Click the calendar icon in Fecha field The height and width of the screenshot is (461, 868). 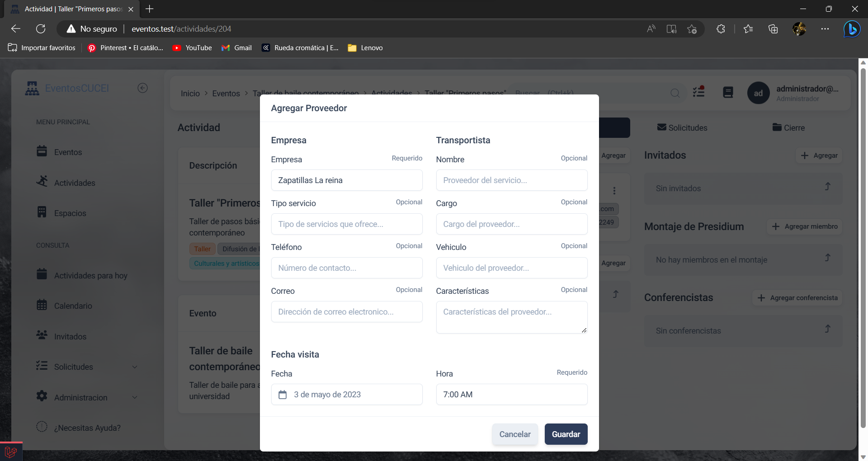click(283, 395)
